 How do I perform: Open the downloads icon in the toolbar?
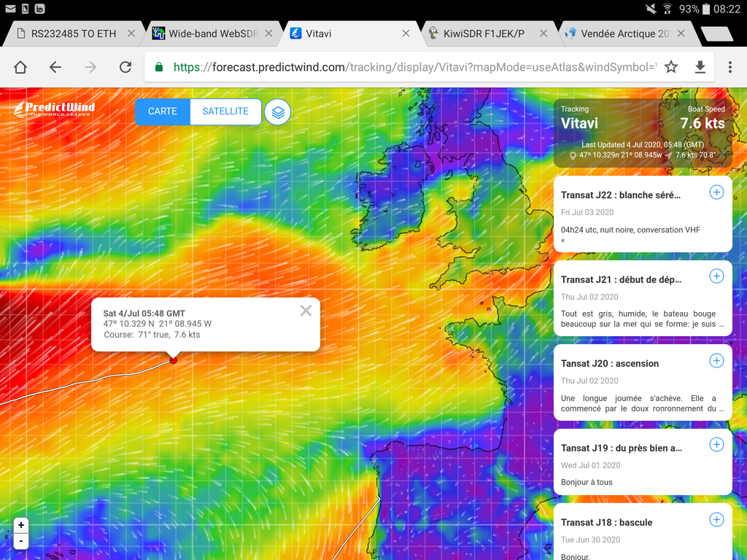[700, 67]
